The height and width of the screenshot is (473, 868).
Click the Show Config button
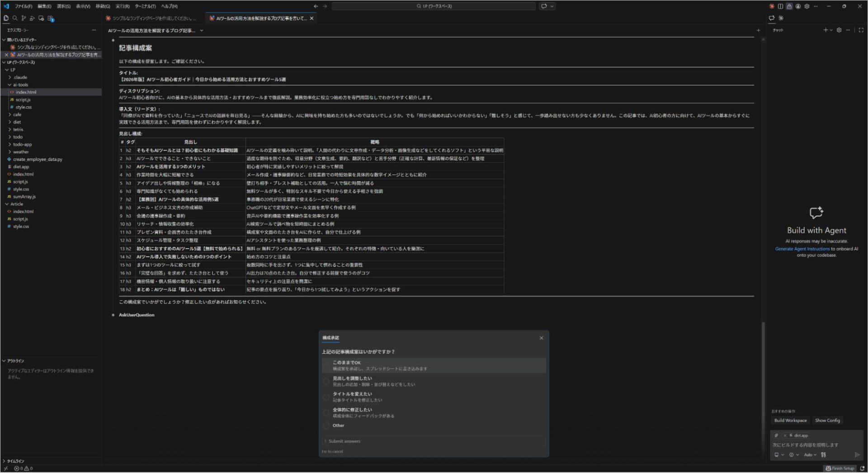click(827, 420)
